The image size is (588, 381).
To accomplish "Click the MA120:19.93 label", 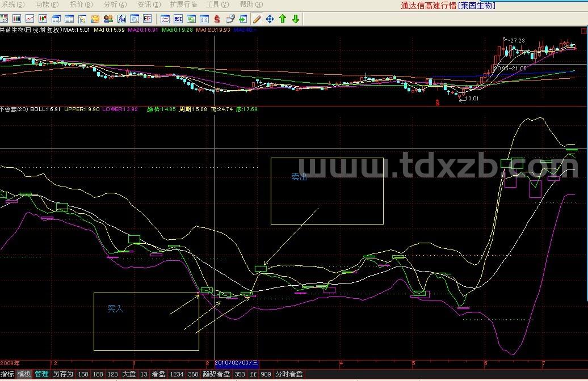I will (213, 30).
